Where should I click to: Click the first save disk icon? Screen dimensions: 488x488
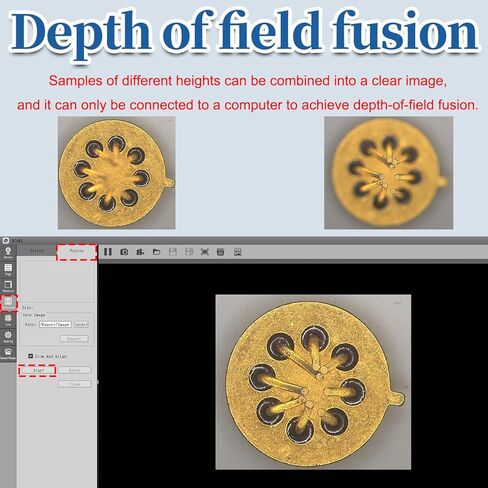(x=173, y=252)
